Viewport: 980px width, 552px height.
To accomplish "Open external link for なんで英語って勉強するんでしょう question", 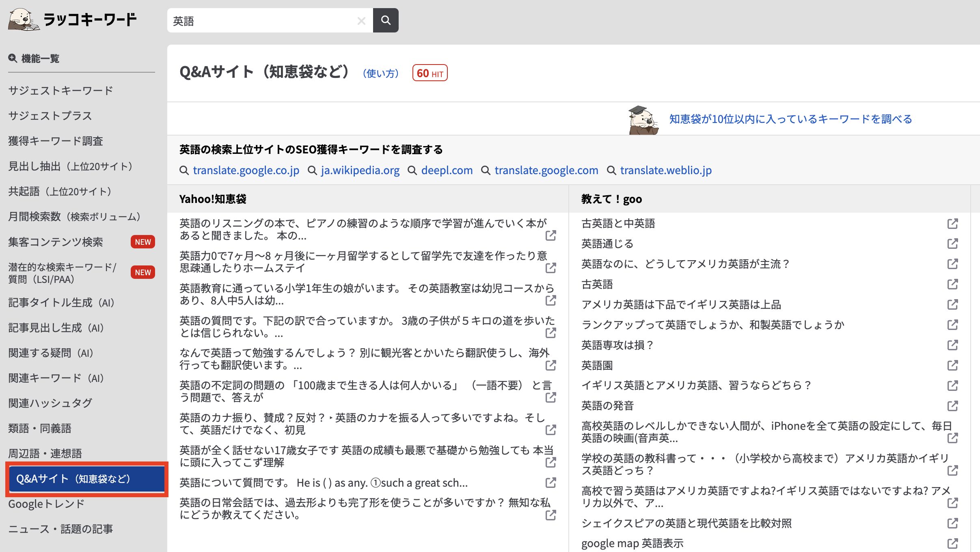I will pyautogui.click(x=550, y=365).
